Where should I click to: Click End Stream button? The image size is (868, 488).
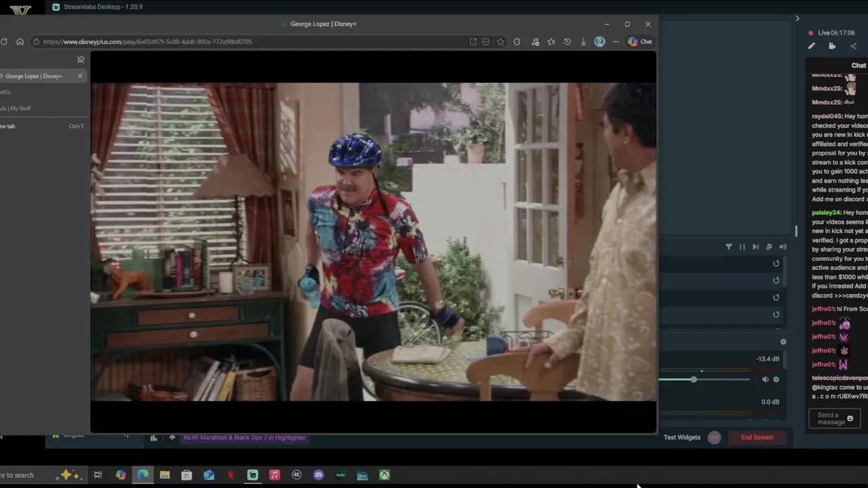pos(757,437)
